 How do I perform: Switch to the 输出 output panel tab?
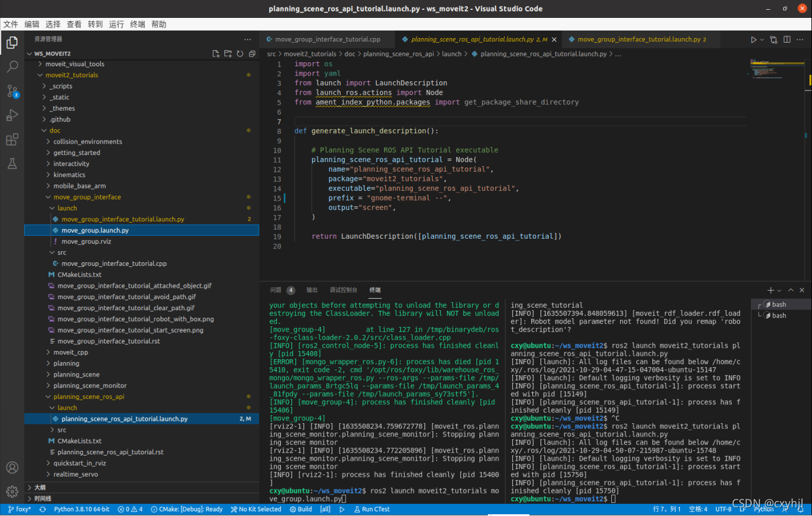coord(312,290)
